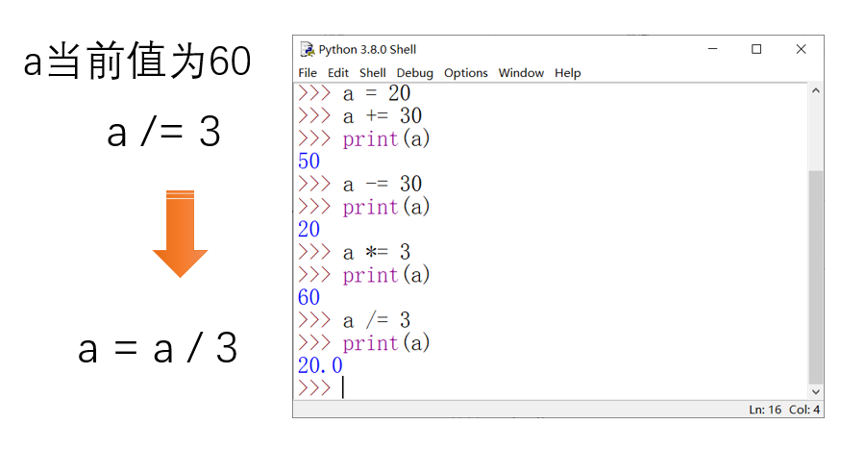The height and width of the screenshot is (449, 865).
Task: Click the scrollbar track above the thumb
Action: [816, 134]
